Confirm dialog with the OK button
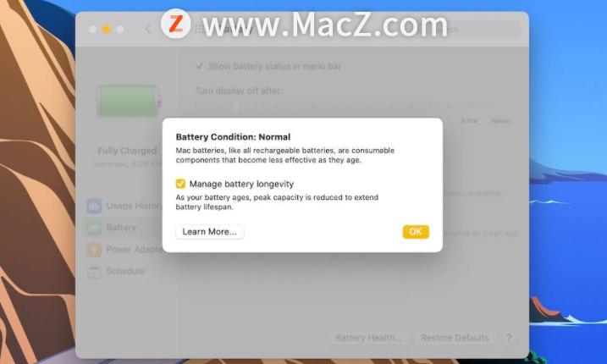Image resolution: width=607 pixels, height=364 pixels. click(416, 232)
